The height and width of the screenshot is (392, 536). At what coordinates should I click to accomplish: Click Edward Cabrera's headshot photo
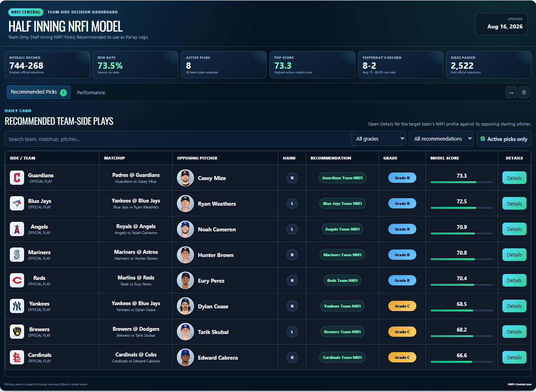tap(185, 357)
